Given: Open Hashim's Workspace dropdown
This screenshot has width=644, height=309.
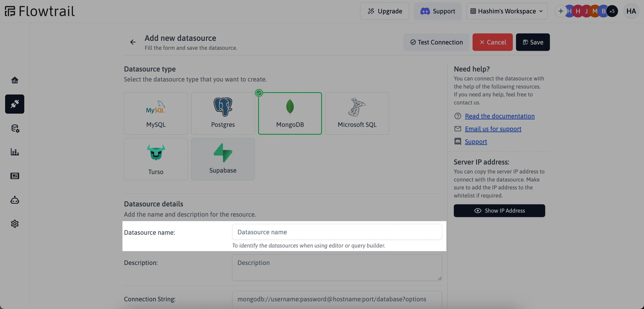Looking at the screenshot, I should pyautogui.click(x=507, y=11).
